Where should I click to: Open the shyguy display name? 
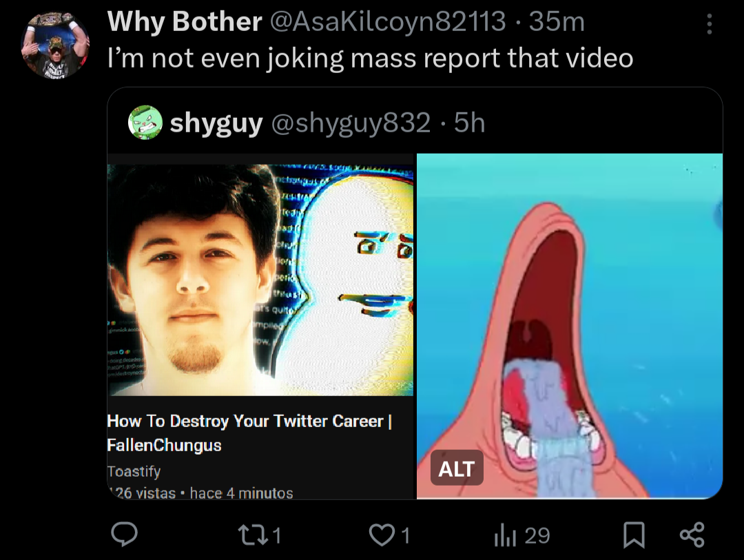216,123
